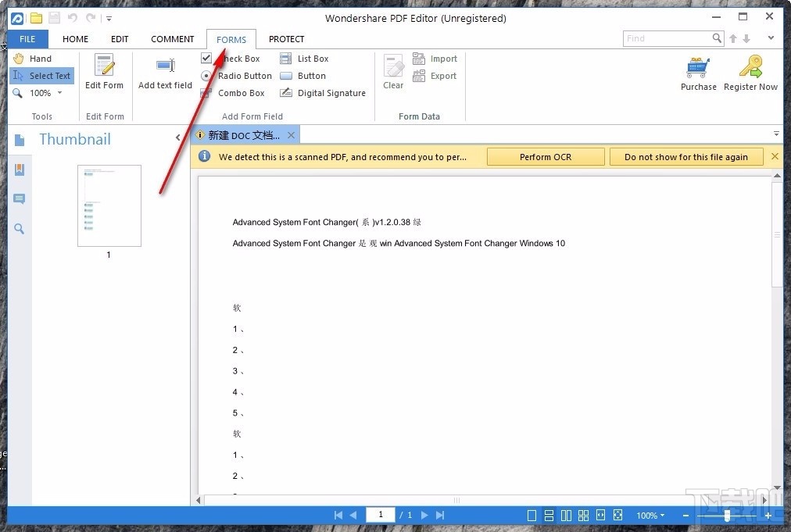791x532 pixels.
Task: Switch to facing continuous view
Action: (583, 516)
